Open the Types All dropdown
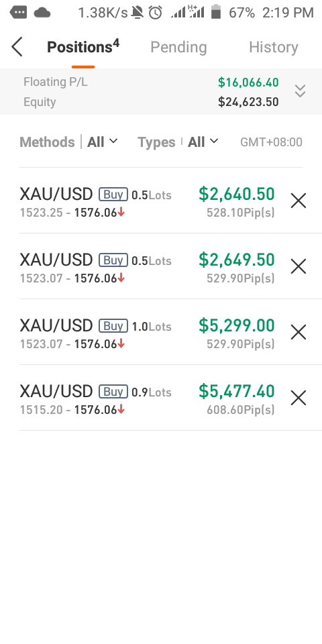This screenshot has width=322, height=644. click(203, 142)
